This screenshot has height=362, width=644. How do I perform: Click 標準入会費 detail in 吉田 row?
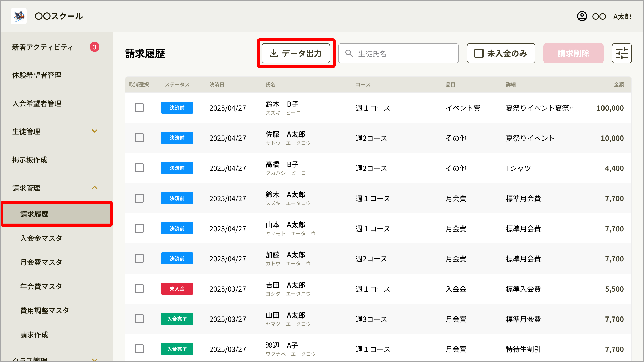tap(523, 289)
